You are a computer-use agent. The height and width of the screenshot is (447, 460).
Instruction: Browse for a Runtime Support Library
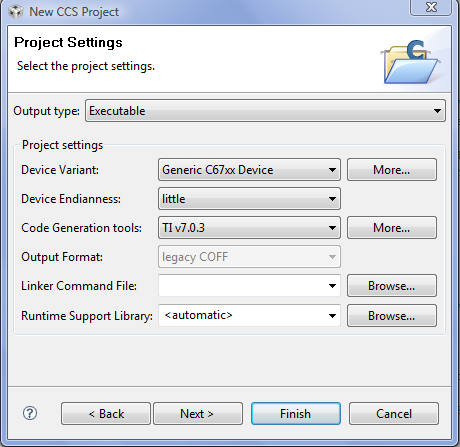[x=392, y=315]
